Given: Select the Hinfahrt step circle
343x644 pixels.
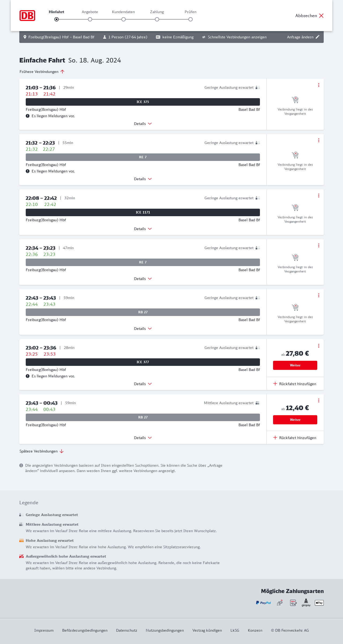Looking at the screenshot, I should click(57, 19).
